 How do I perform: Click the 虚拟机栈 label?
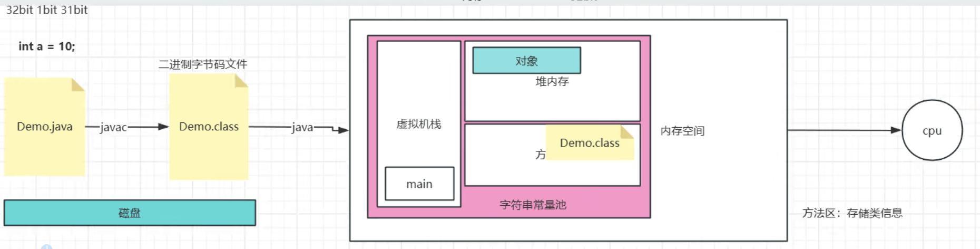pos(419,124)
